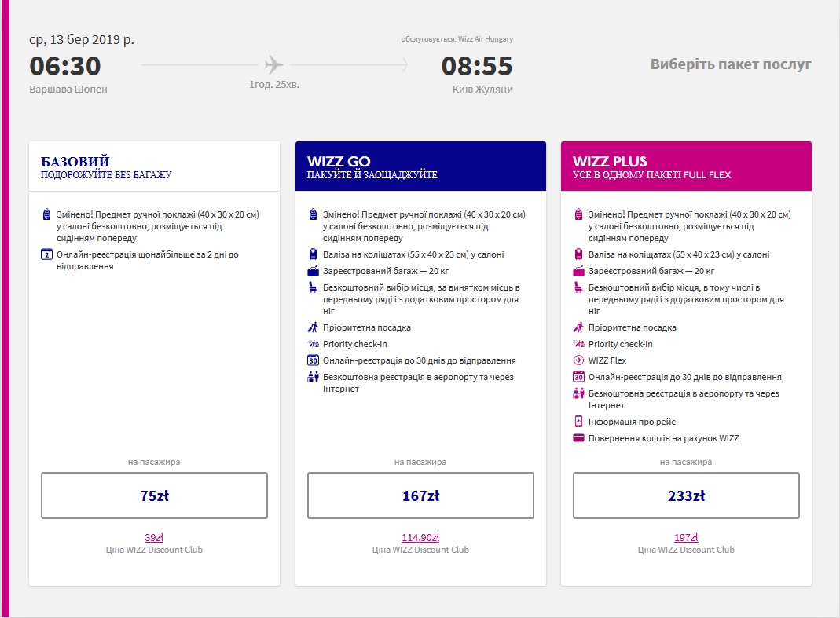The width and height of the screenshot is (840, 618).
Task: Pick the WIZZ PLUS fare for 233zł
Action: click(x=686, y=495)
